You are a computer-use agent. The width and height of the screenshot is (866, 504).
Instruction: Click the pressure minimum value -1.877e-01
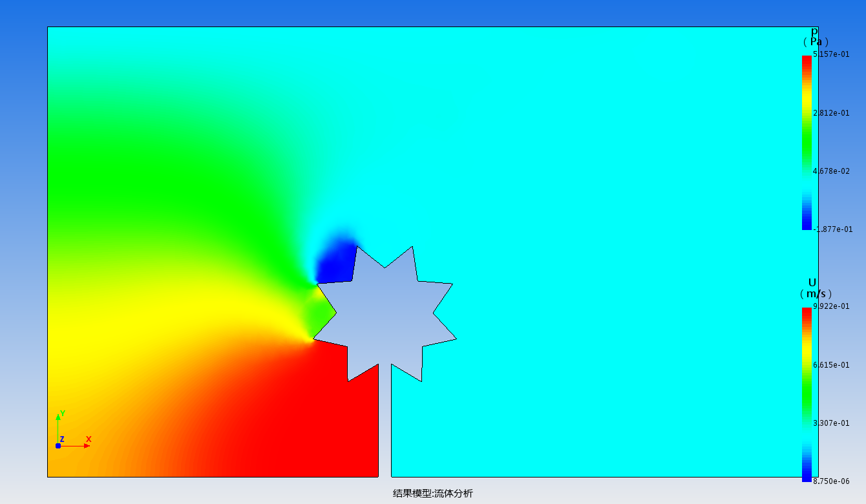coord(832,229)
